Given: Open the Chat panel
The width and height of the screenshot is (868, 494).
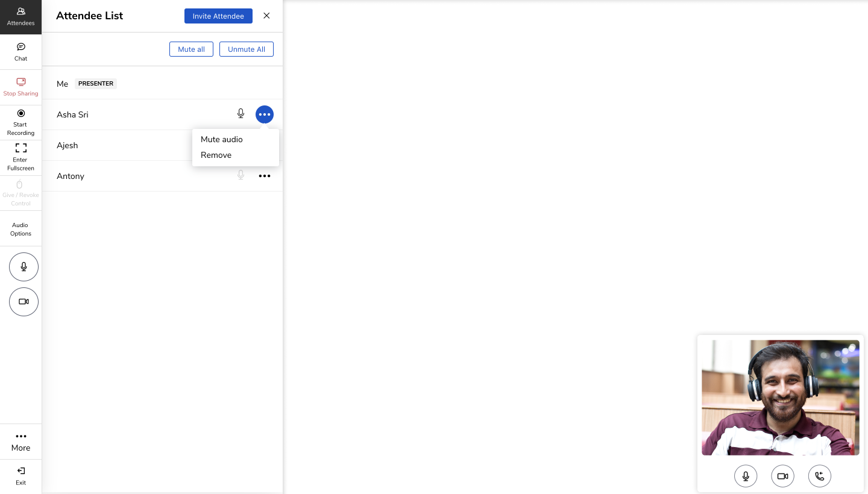Looking at the screenshot, I should pyautogui.click(x=20, y=52).
